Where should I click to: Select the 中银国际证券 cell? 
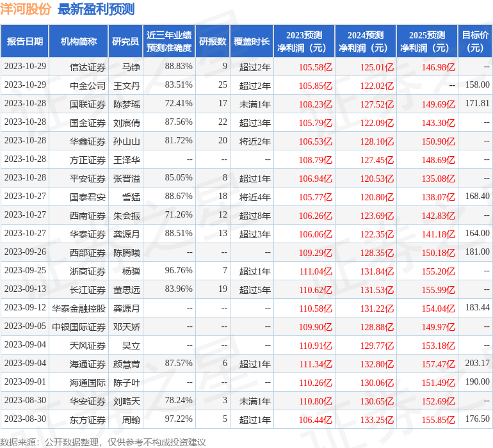pyautogui.click(x=79, y=326)
